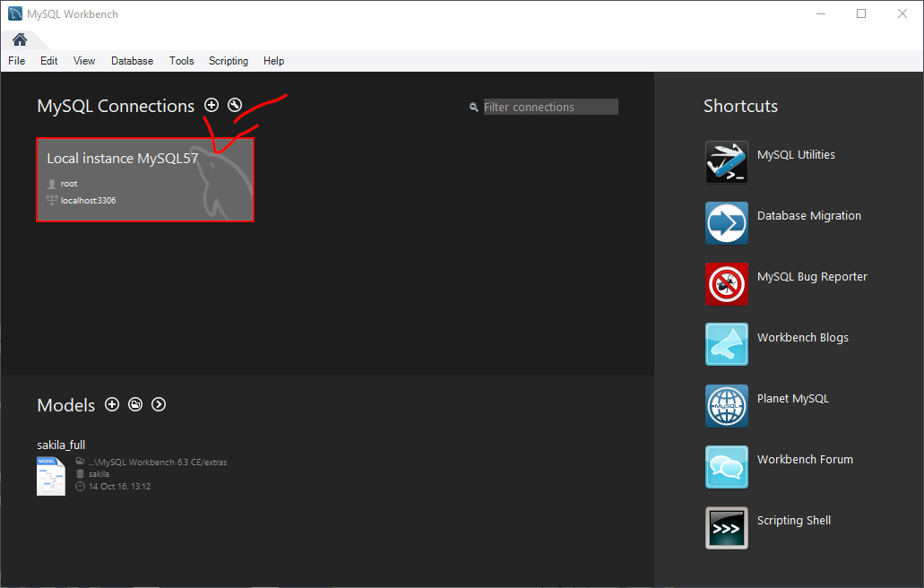Open the File menu
Image resolution: width=924 pixels, height=588 pixels.
click(16, 61)
